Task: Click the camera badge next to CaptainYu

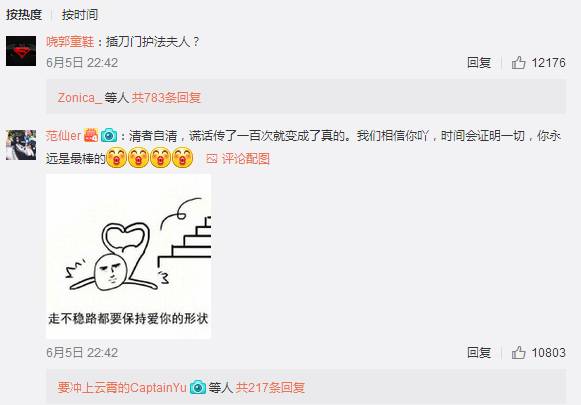Action: (198, 388)
